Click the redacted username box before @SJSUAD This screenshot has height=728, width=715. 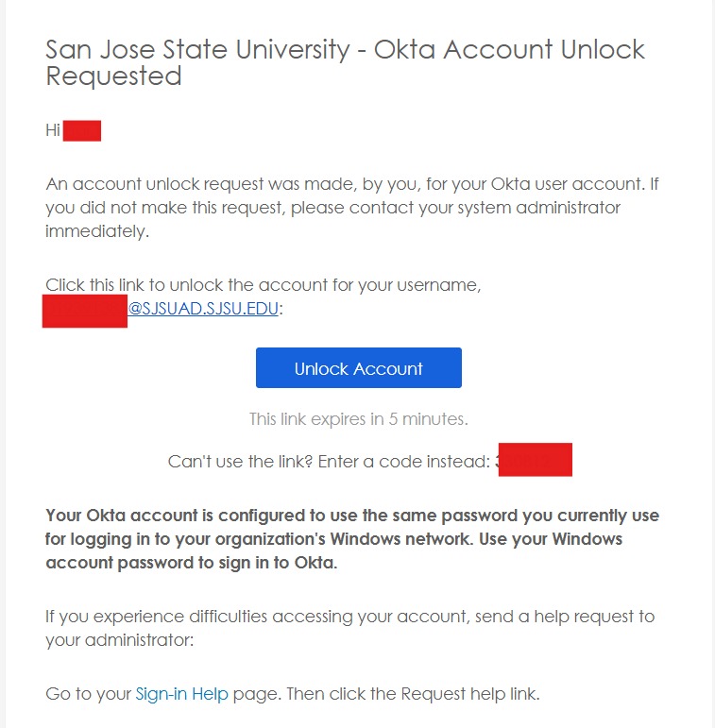coord(84,310)
